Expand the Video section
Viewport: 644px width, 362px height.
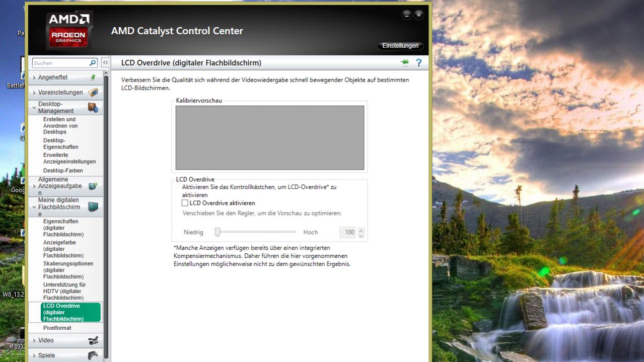[x=34, y=340]
